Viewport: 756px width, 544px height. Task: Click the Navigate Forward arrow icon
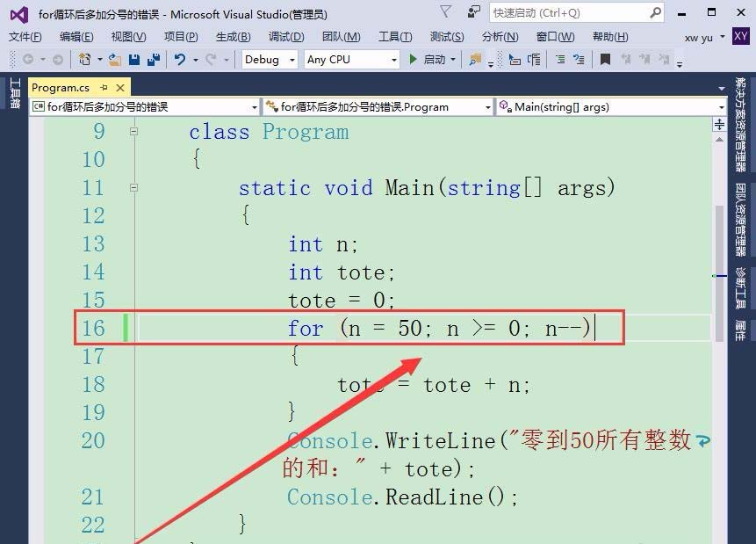[58, 60]
